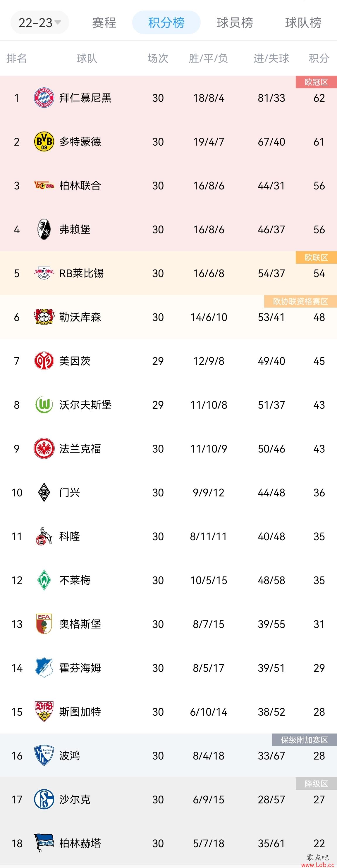This screenshot has width=337, height=868.
Task: Open the 球员榜 tab
Action: click(x=235, y=23)
